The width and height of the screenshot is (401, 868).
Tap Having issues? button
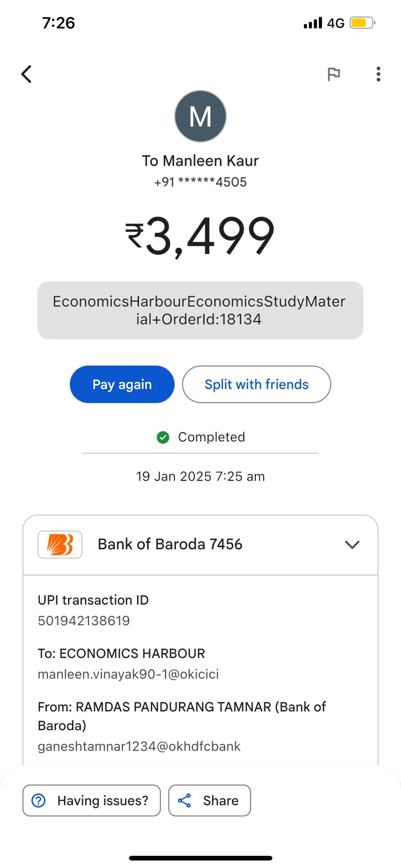pyautogui.click(x=92, y=800)
